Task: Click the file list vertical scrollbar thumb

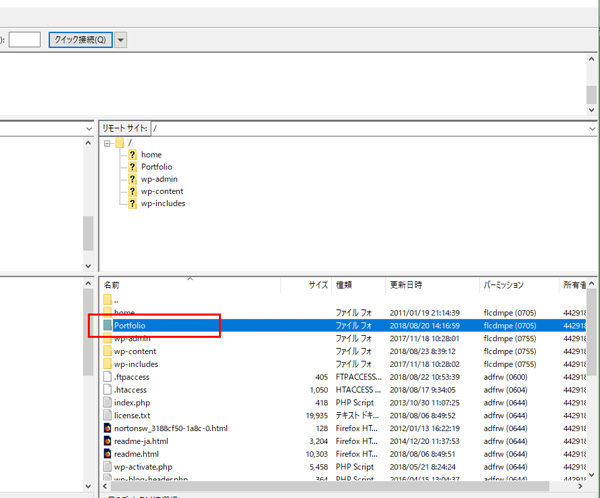Action: coord(592,332)
